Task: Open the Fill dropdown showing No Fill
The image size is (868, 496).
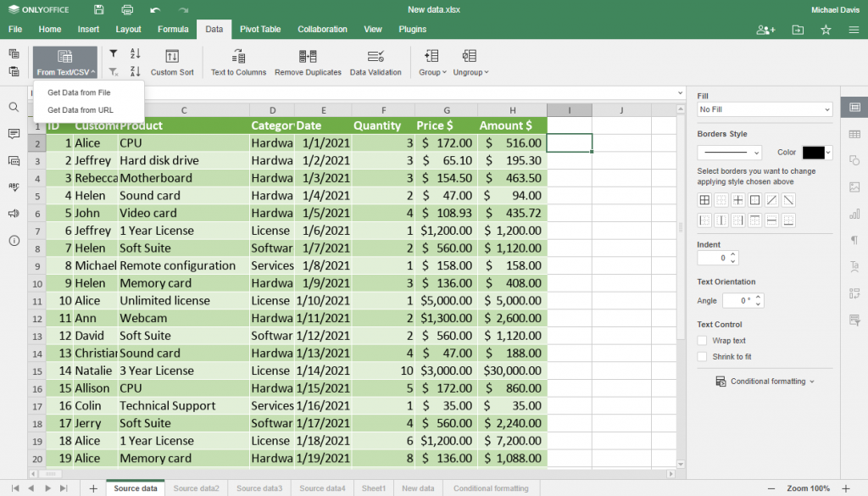Action: pos(763,109)
